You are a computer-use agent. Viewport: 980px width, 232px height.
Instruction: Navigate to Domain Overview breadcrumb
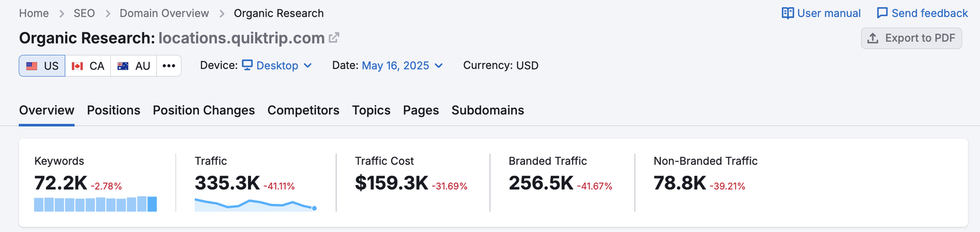(x=164, y=13)
